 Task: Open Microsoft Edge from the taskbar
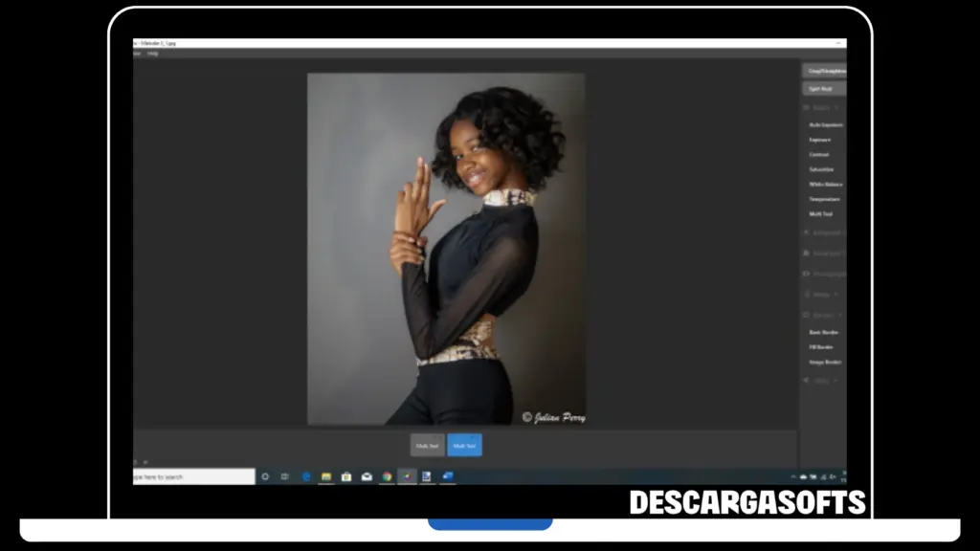(x=306, y=476)
